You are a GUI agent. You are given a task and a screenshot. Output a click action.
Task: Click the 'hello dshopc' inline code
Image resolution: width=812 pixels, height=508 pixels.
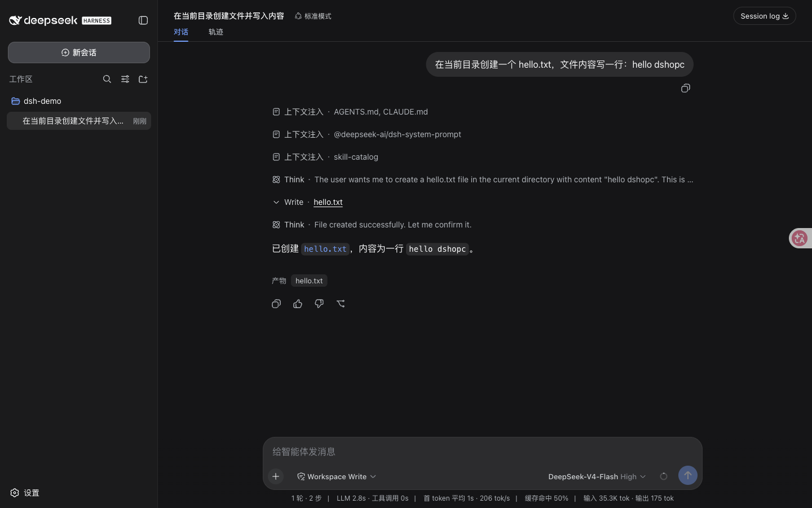pos(438,249)
